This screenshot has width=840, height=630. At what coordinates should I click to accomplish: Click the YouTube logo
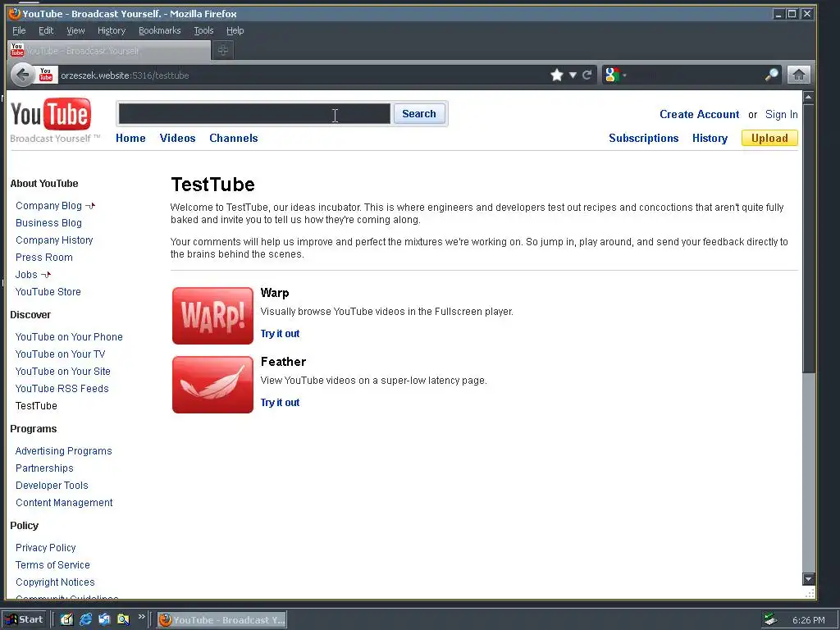click(51, 113)
